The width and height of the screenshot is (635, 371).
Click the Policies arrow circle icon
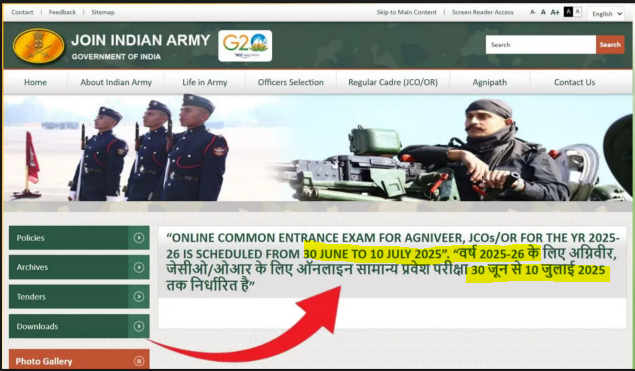click(139, 238)
